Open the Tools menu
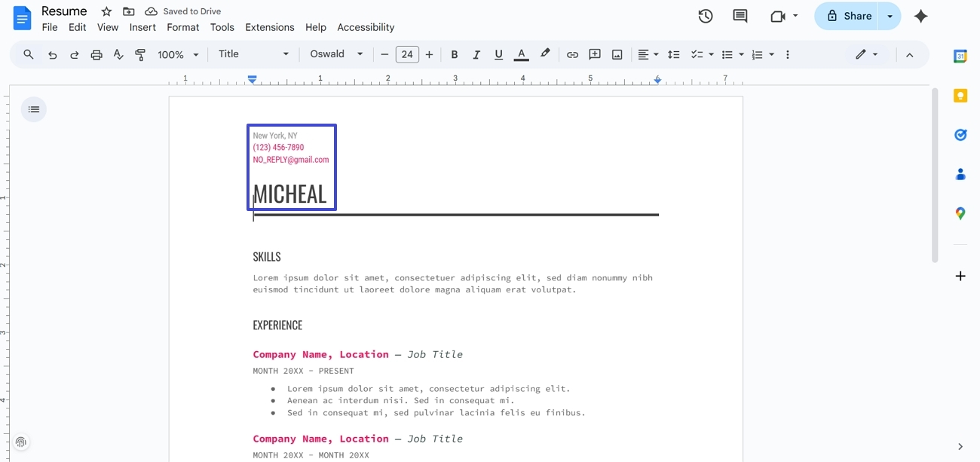Viewport: 980px width, 462px height. 222,27
